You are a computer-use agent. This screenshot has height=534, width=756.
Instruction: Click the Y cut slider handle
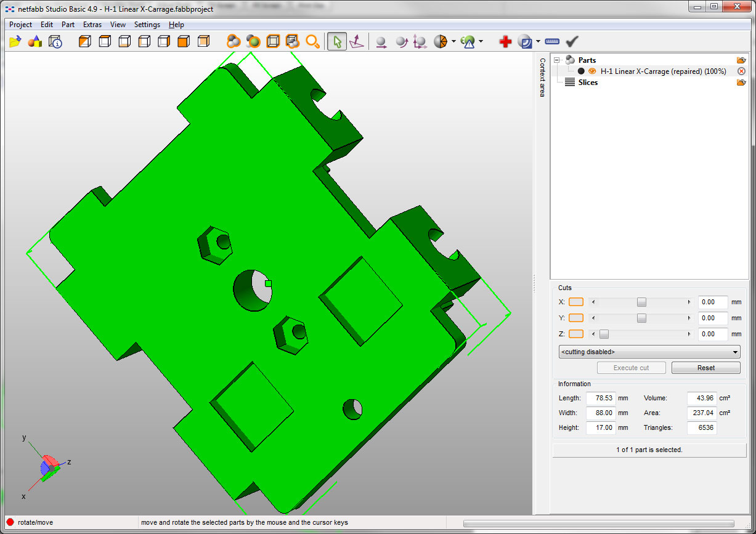pyautogui.click(x=641, y=318)
